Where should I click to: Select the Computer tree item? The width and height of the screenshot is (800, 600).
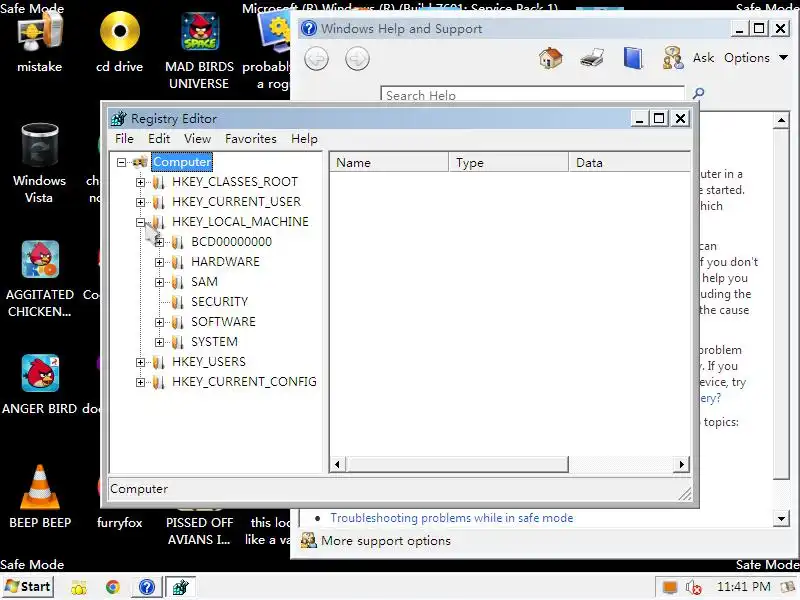(x=182, y=162)
